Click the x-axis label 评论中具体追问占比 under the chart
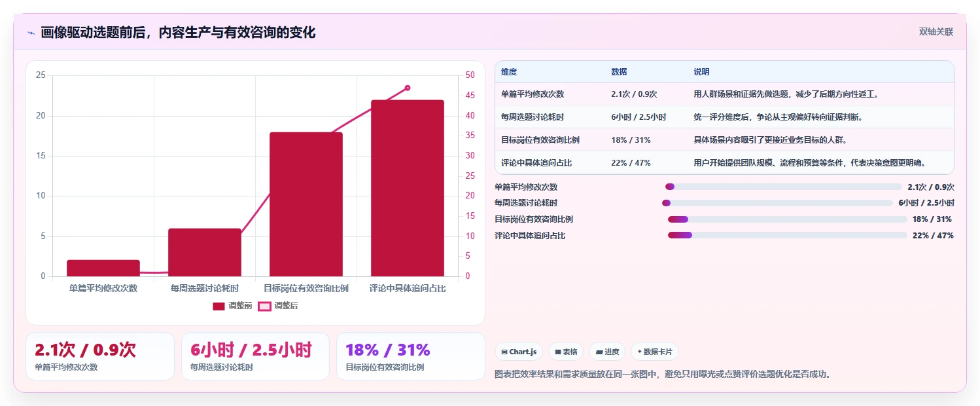The image size is (980, 406). tap(408, 288)
